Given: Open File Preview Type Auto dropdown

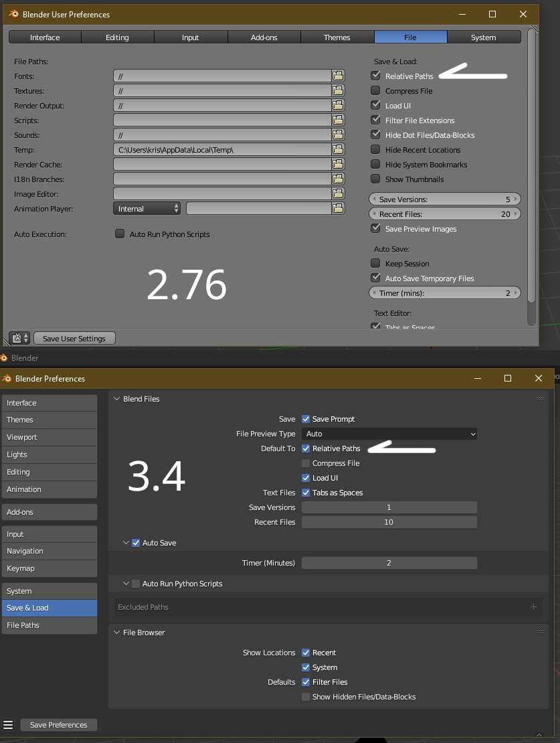Looking at the screenshot, I should tap(389, 434).
